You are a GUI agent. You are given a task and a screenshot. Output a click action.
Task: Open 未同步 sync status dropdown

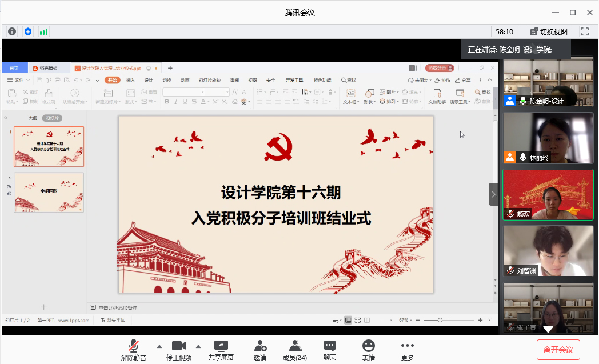coord(419,80)
